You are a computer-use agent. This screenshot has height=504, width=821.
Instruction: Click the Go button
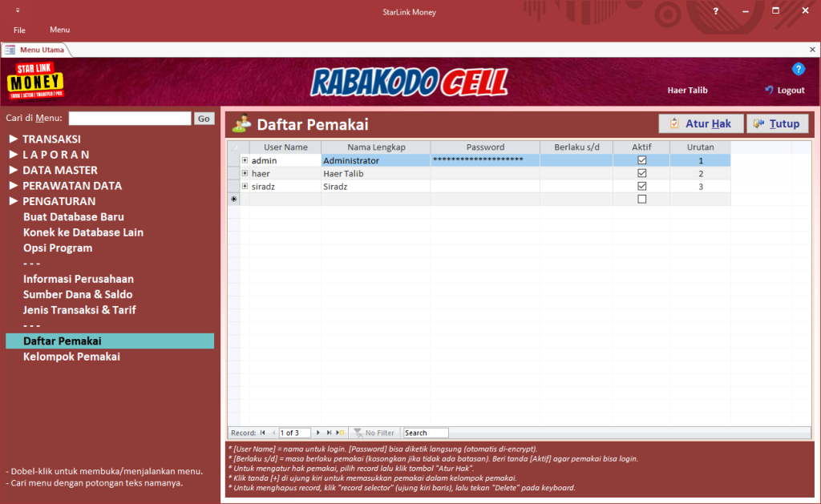point(204,119)
